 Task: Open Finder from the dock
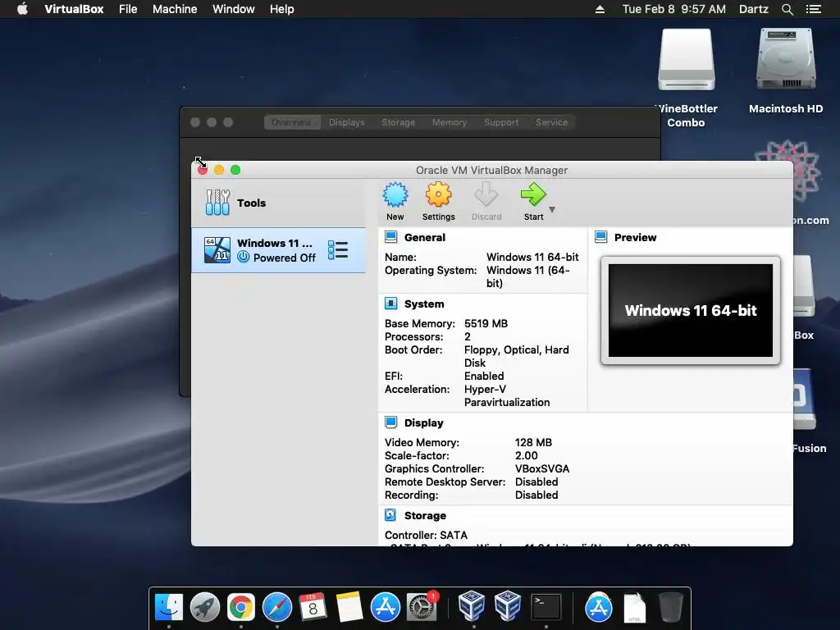[x=169, y=607]
